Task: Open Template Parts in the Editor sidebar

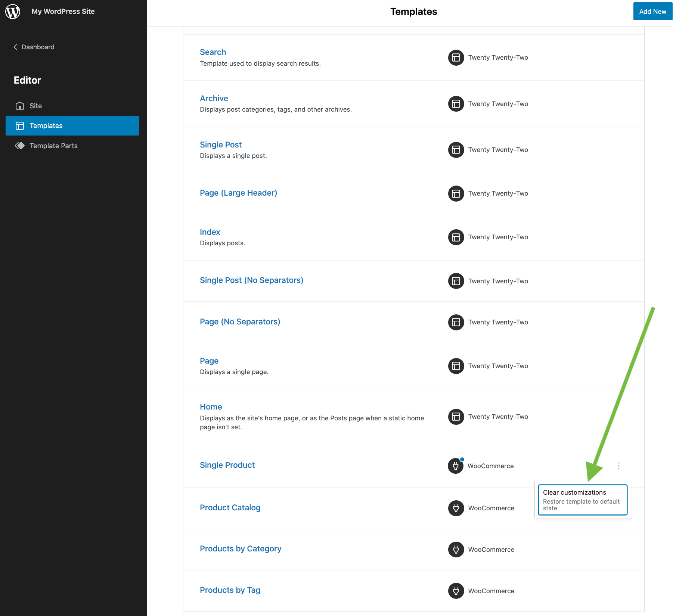Action: click(x=53, y=146)
